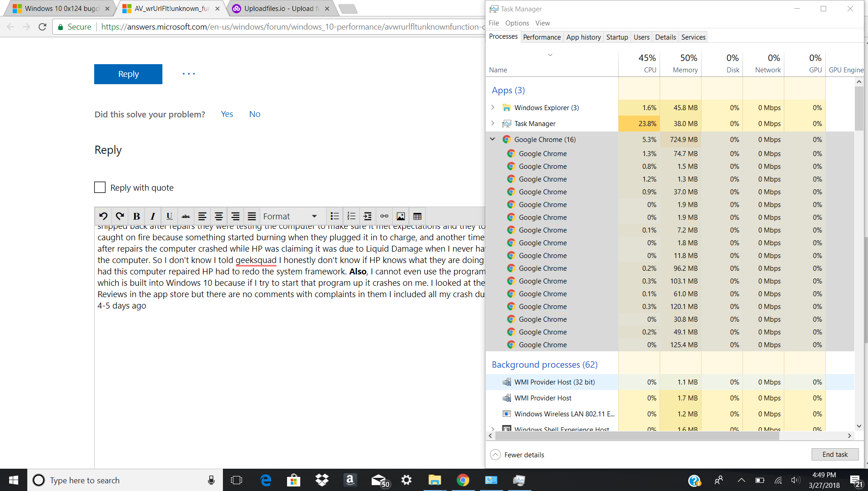The width and height of the screenshot is (868, 491).
Task: Insert bulleted list in editor
Action: [x=335, y=216]
